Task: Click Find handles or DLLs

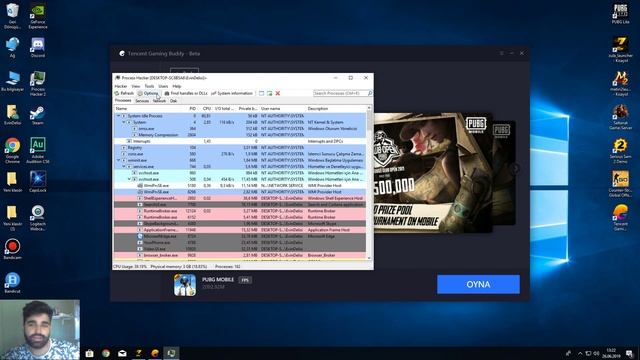Action: (x=186, y=93)
